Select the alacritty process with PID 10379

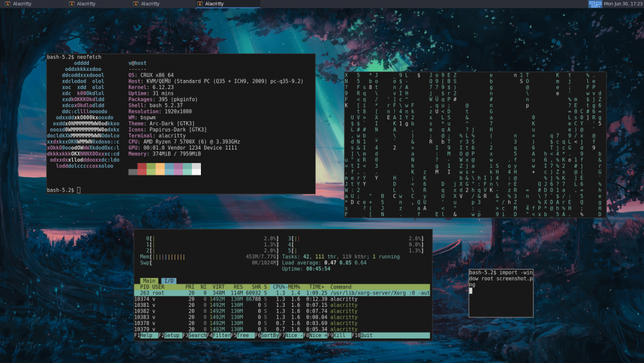(x=282, y=329)
